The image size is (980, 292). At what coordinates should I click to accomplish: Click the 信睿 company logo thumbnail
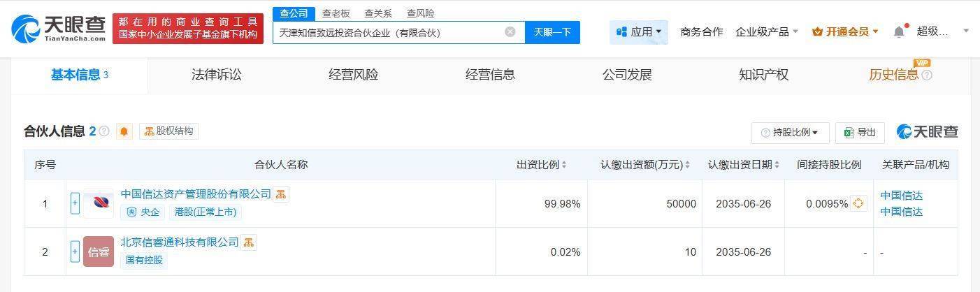pyautogui.click(x=99, y=251)
